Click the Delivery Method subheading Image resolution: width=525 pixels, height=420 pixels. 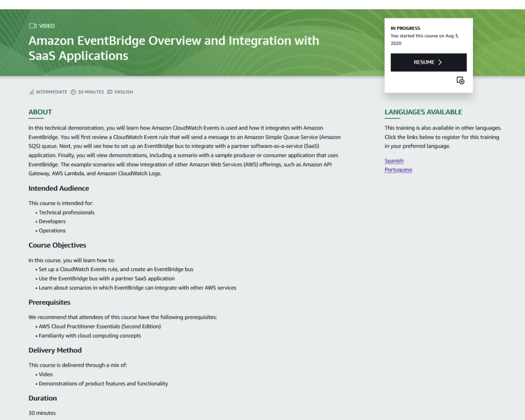[x=55, y=350]
